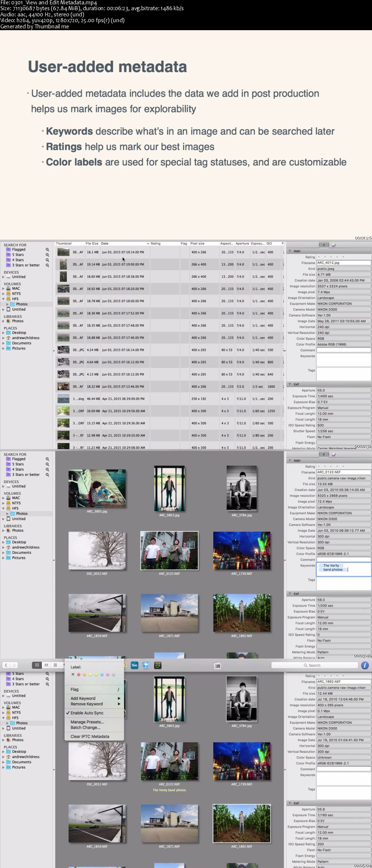Toggle Enable Auto Sync checkmark item
372x868 pixels.
87,713
